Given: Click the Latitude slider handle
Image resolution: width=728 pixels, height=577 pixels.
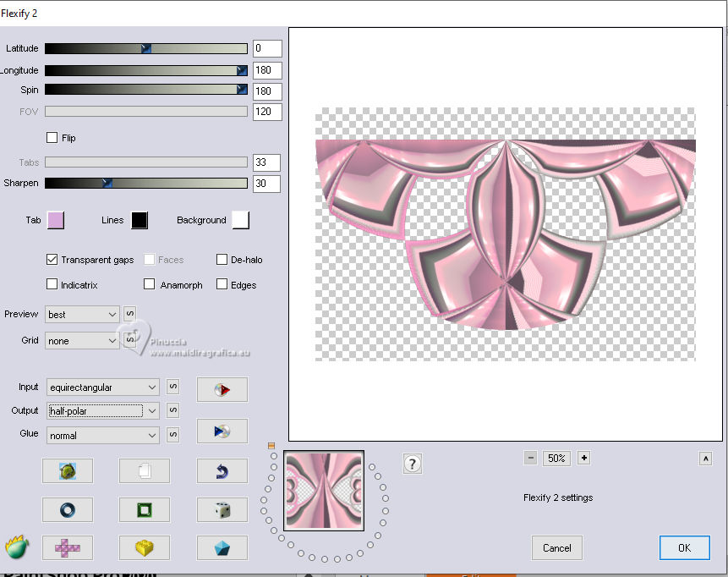Looking at the screenshot, I should pyautogui.click(x=145, y=48).
